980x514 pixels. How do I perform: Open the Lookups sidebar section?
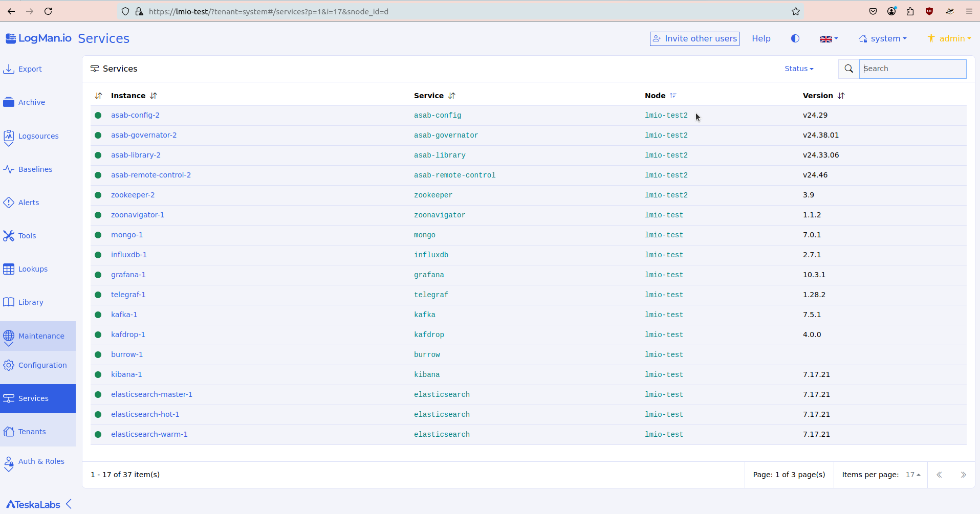(x=33, y=269)
